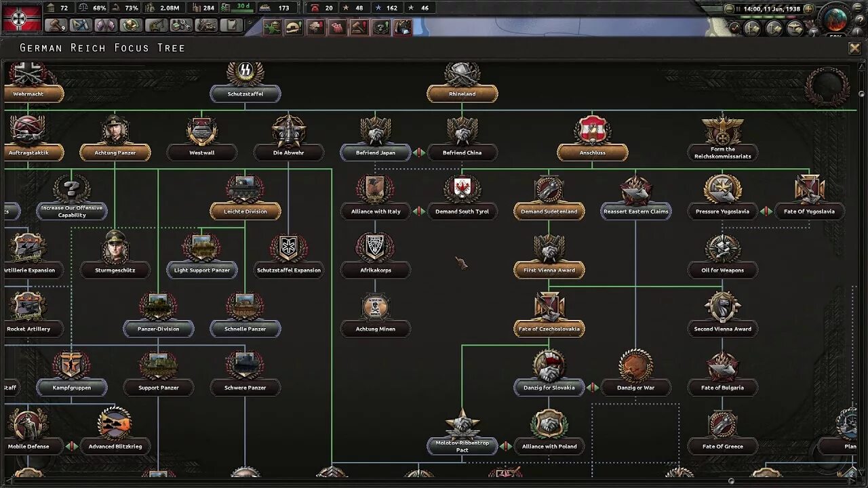Select the Reassert Eastern Claims focus
The height and width of the screenshot is (488, 868).
pyautogui.click(x=636, y=211)
